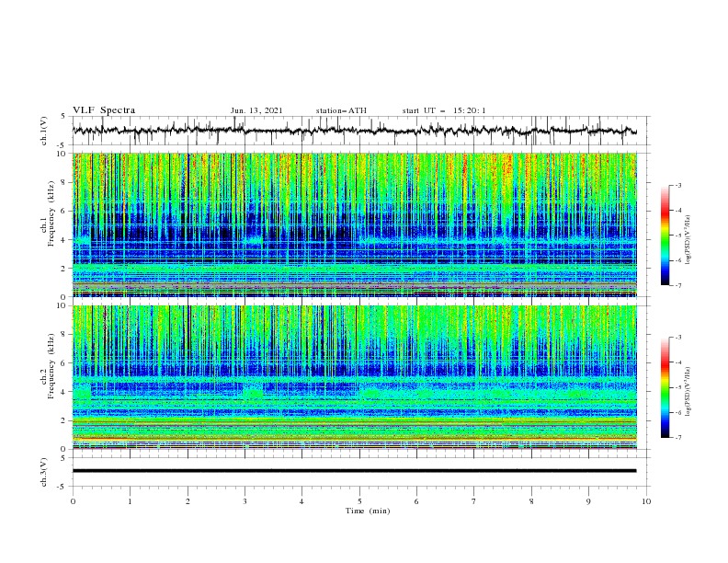Screen dimensions: 728x563
Task: Click the "-4" tick on ch.2 colorbar
Action: coord(677,362)
